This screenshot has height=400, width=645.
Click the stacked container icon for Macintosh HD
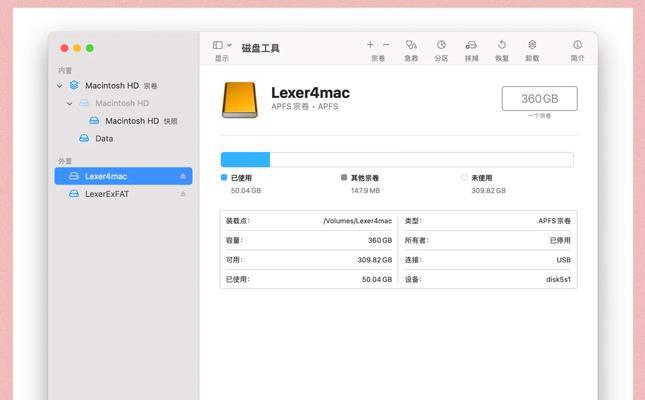(x=74, y=85)
